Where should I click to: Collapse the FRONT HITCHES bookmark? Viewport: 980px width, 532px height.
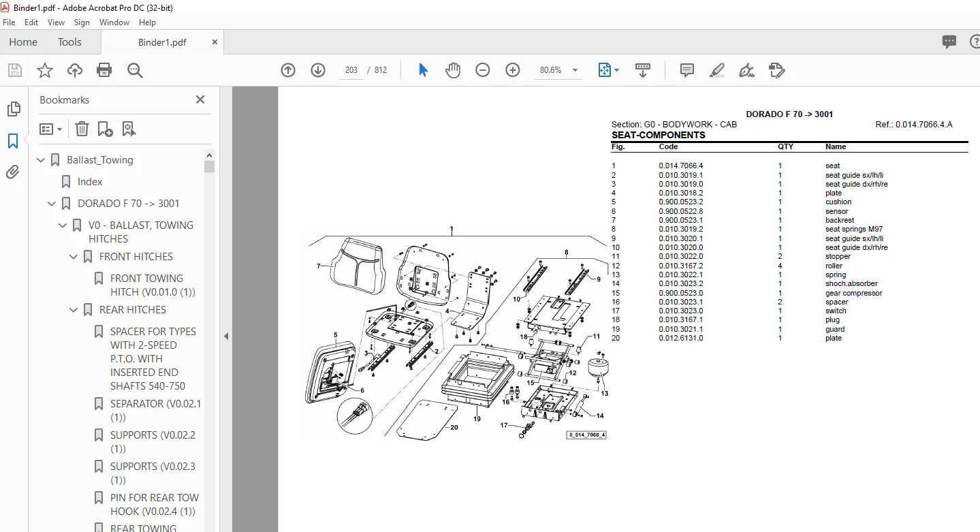74,257
